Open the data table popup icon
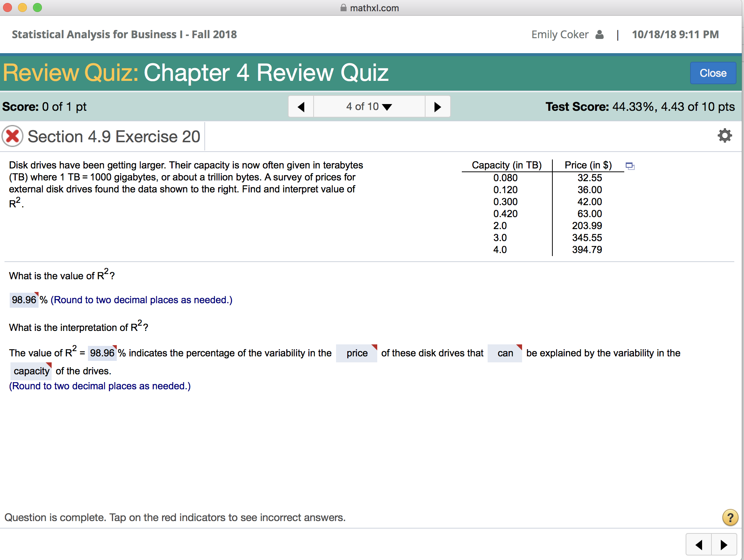This screenshot has width=744, height=560. pos(630,166)
